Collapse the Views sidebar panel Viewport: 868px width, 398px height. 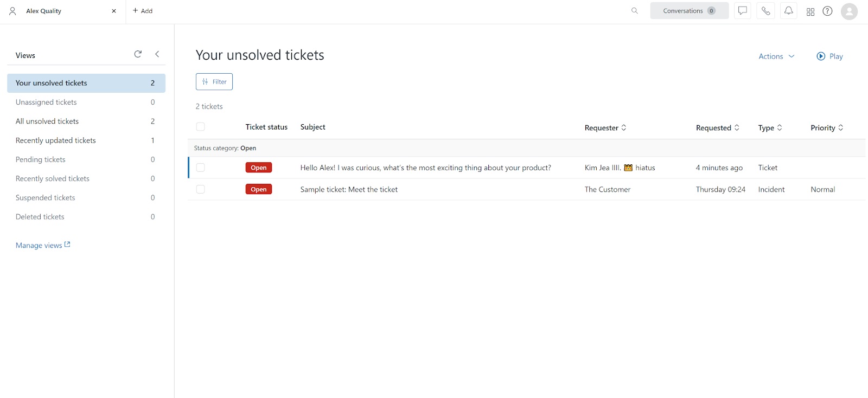157,54
